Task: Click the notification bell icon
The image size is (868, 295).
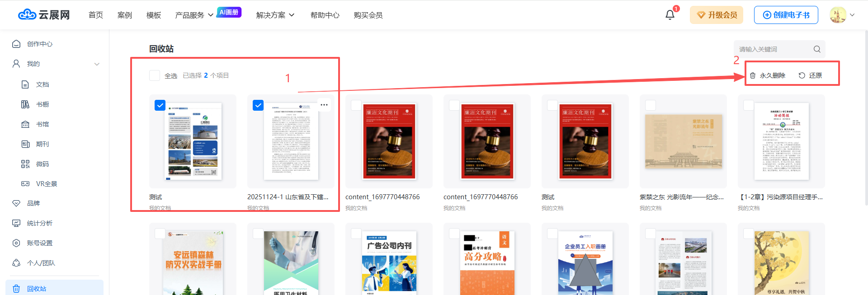Action: coord(670,15)
